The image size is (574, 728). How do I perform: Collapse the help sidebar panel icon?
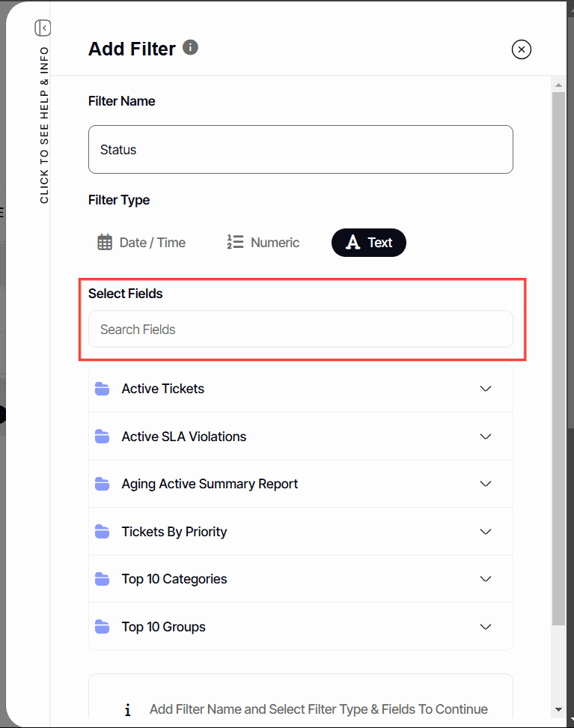[43, 28]
